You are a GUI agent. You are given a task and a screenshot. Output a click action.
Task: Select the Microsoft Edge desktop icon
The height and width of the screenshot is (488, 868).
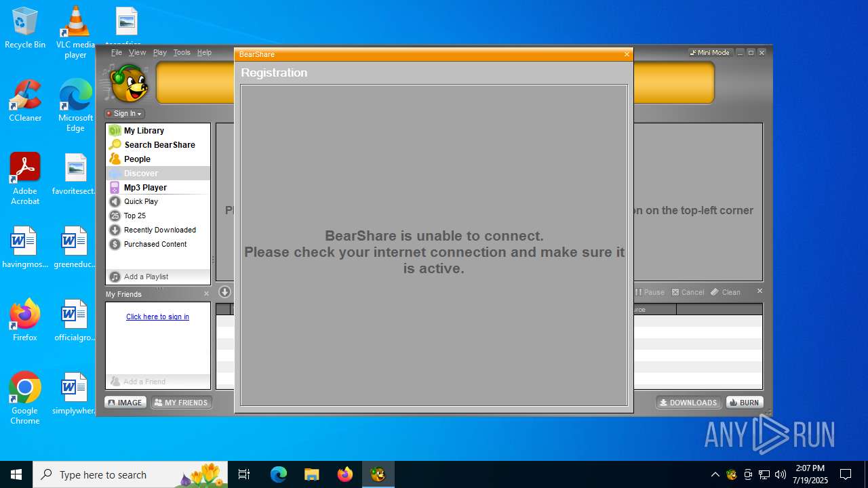tap(75, 105)
